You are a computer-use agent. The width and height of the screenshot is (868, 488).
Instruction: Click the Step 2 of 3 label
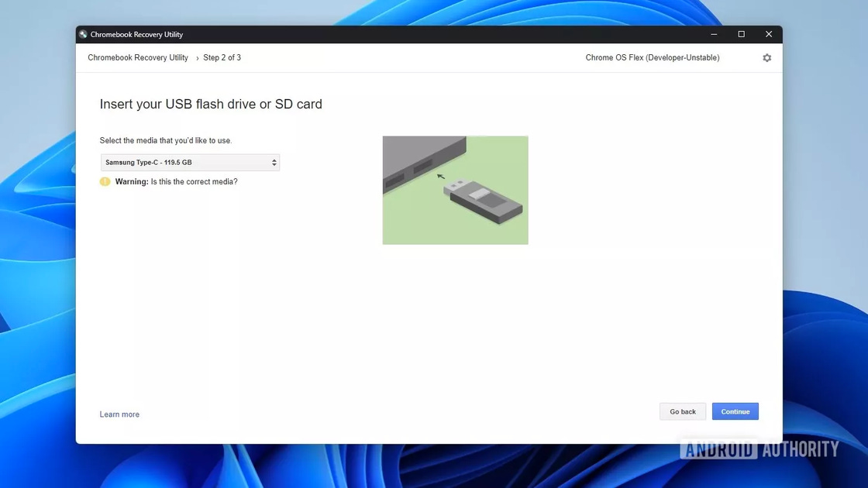tap(222, 57)
